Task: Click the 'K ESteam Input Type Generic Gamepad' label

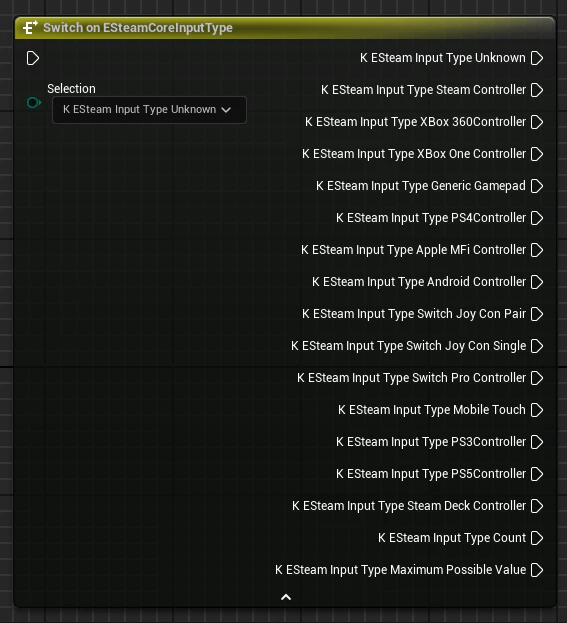Action: click(421, 186)
